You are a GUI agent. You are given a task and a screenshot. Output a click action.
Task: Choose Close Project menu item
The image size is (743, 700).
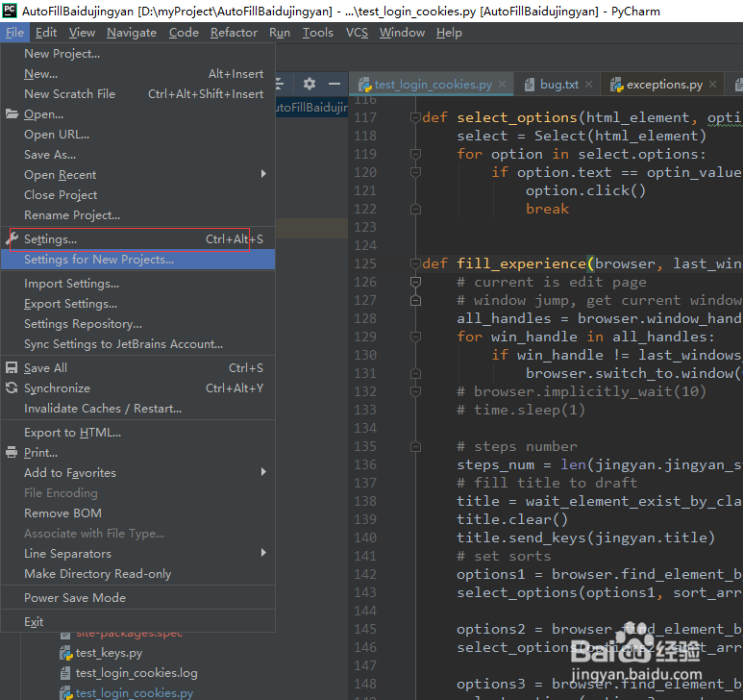click(137, 195)
